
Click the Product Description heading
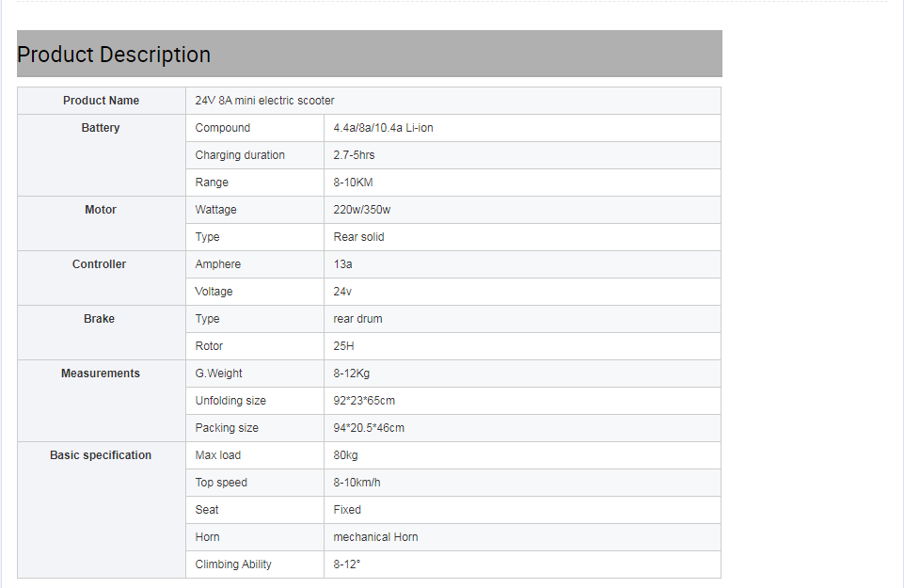[114, 55]
